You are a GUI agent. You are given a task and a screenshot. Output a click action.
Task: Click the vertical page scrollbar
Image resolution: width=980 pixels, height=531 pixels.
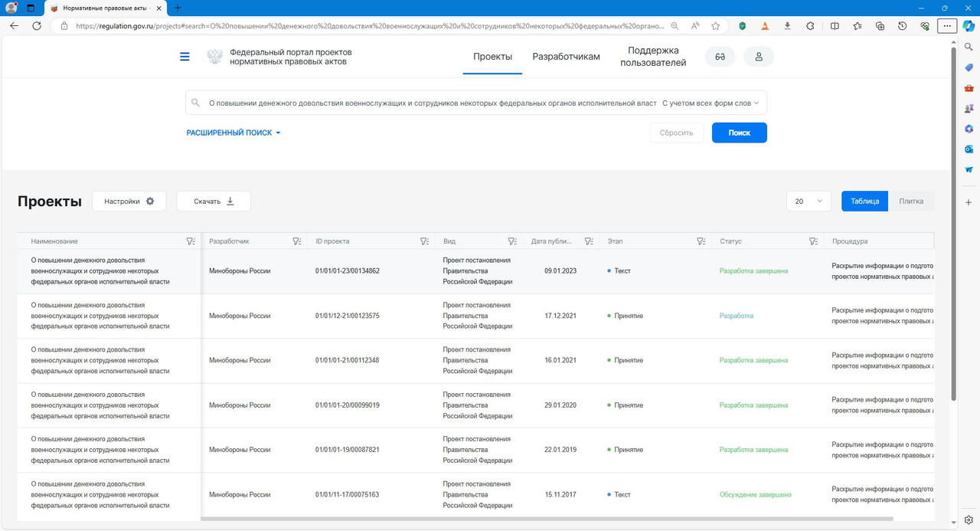[x=953, y=222]
